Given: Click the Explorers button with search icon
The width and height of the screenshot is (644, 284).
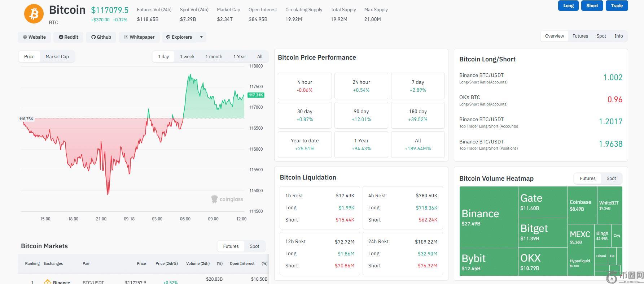Looking at the screenshot, I should point(179,37).
